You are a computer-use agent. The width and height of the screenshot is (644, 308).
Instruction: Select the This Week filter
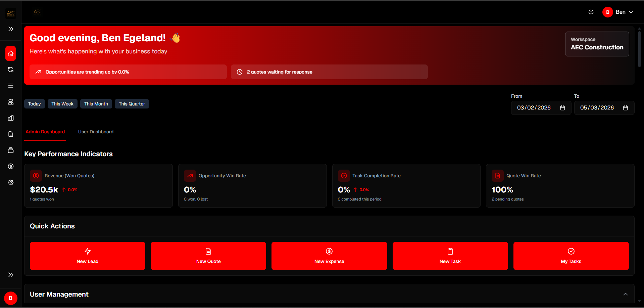[x=62, y=104]
